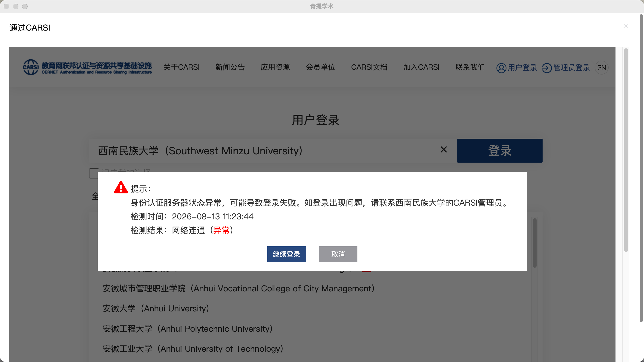Switch language with EN button
Viewport: 644px width, 362px height.
[602, 67]
